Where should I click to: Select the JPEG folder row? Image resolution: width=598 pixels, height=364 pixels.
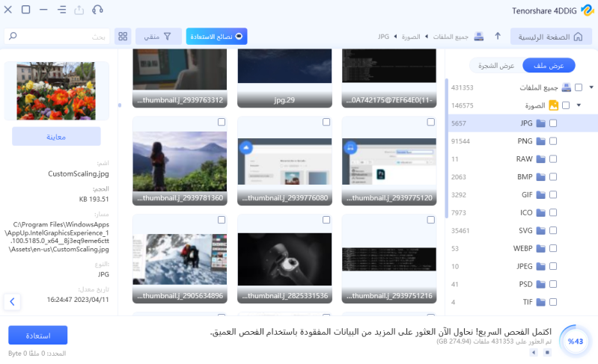(x=523, y=267)
